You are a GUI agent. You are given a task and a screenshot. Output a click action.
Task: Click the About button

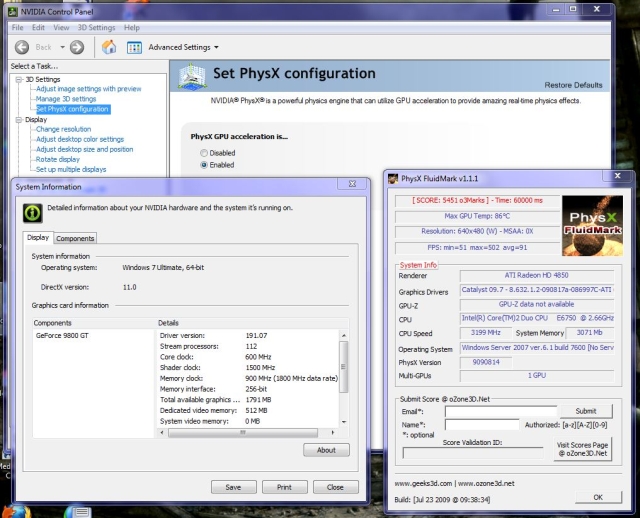(326, 450)
